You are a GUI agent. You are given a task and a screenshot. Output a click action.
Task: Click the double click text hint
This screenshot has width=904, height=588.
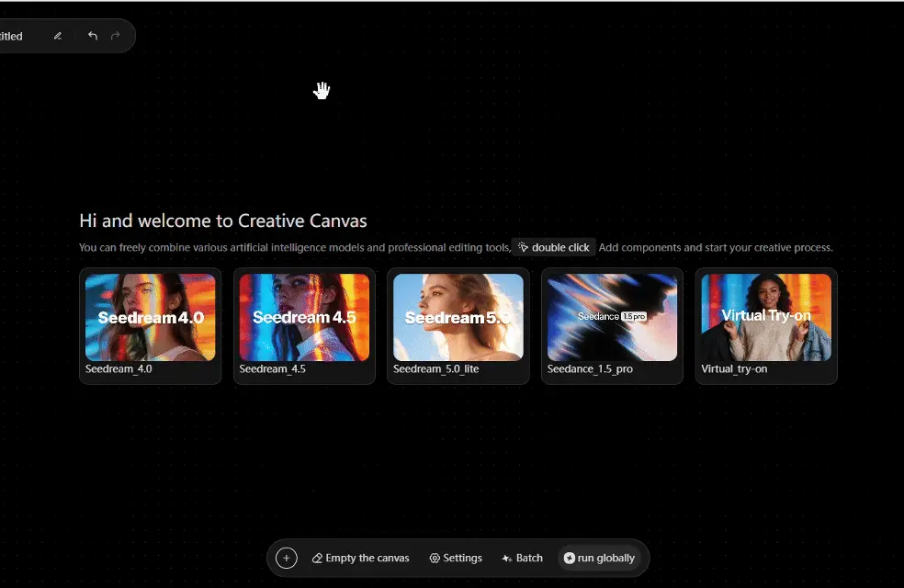[x=560, y=247]
